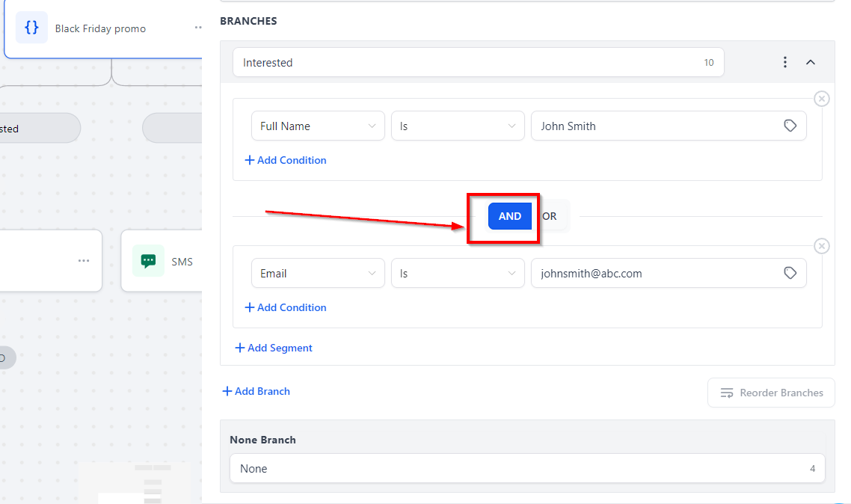Click the johnsmith@abc.com value input field
The width and height of the screenshot is (851, 504).
669,273
